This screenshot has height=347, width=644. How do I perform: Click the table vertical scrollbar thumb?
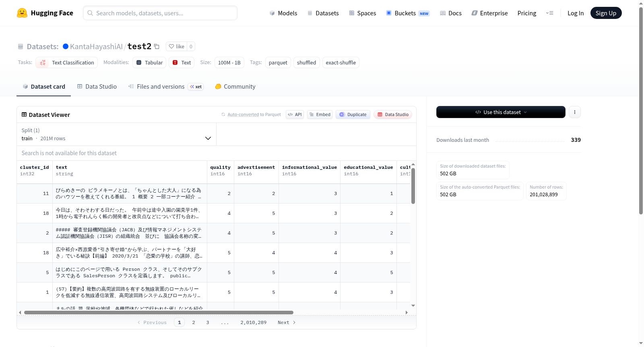click(413, 186)
